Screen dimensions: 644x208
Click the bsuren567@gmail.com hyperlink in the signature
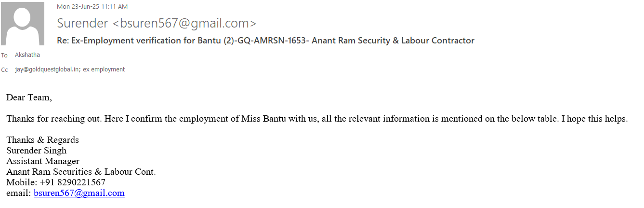click(79, 193)
